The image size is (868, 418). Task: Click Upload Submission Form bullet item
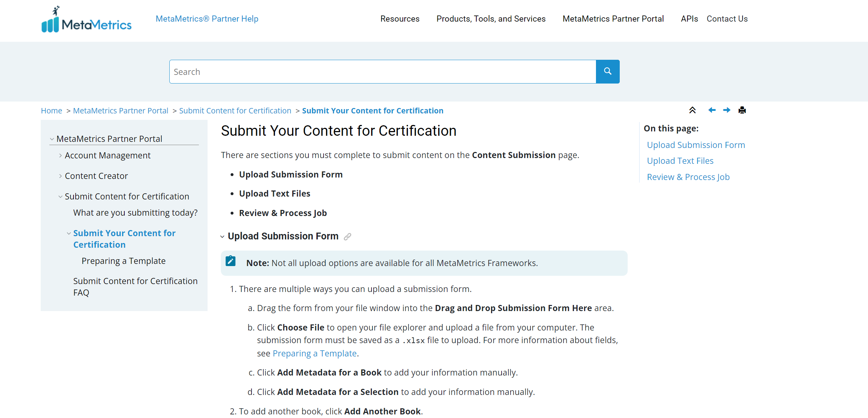291,175
